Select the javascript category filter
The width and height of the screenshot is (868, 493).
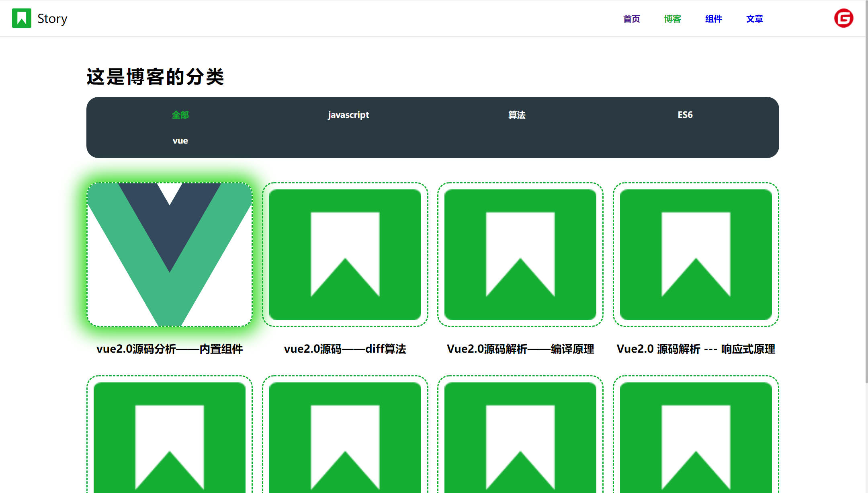pyautogui.click(x=348, y=115)
